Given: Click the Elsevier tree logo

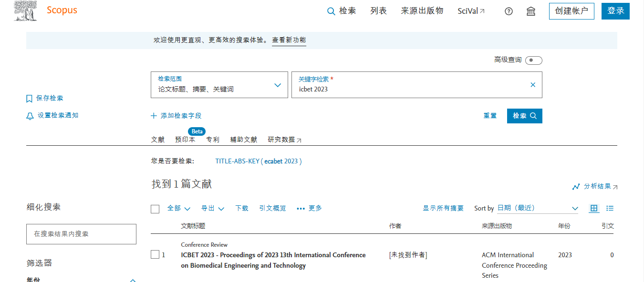Looking at the screenshot, I should (x=26, y=11).
